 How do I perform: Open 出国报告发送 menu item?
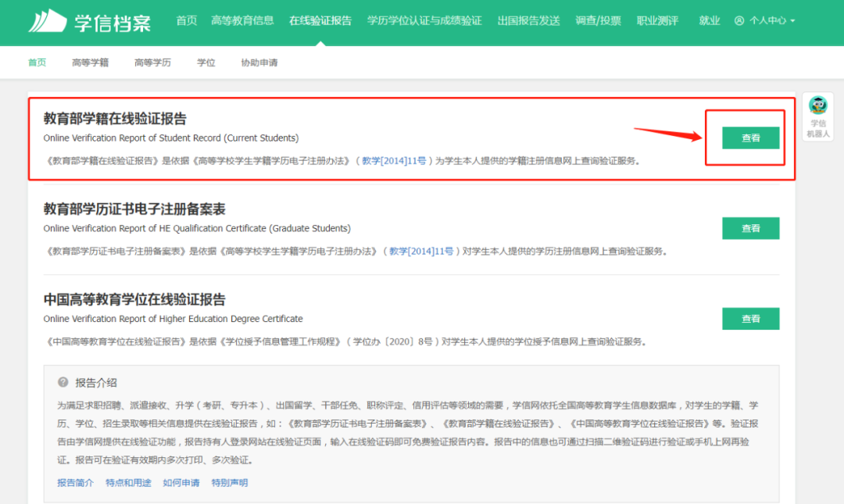click(x=528, y=21)
